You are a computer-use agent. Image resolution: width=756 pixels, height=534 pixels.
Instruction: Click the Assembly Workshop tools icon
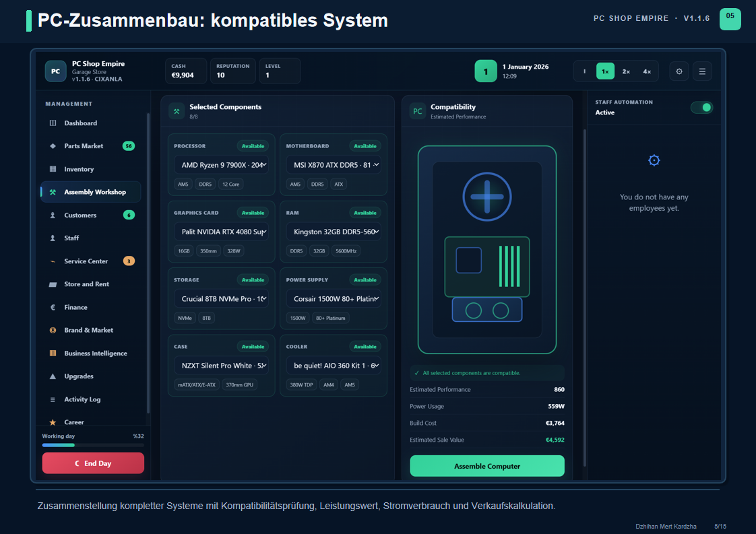[x=53, y=192]
